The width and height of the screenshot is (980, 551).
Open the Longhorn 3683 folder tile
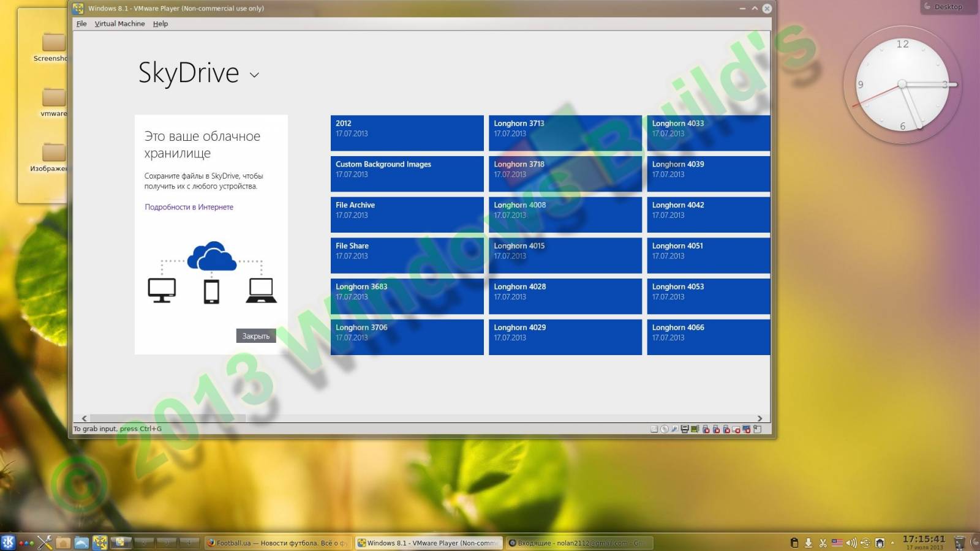(407, 296)
